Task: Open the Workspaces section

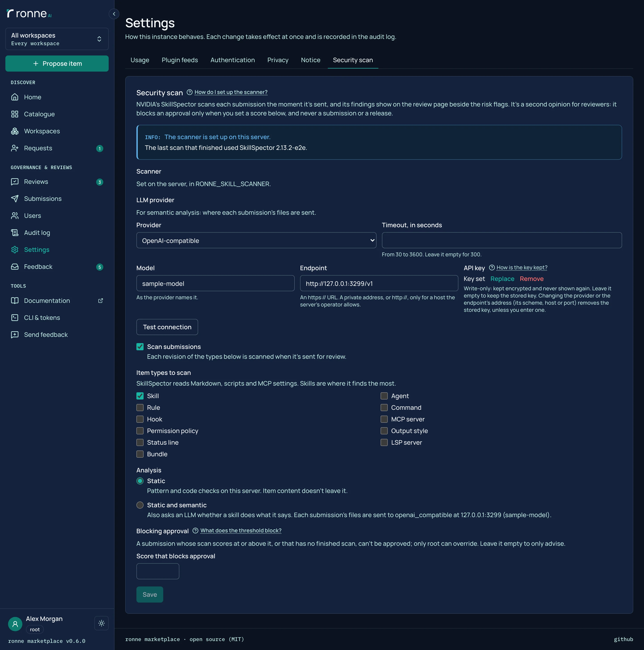Action: pos(57,131)
